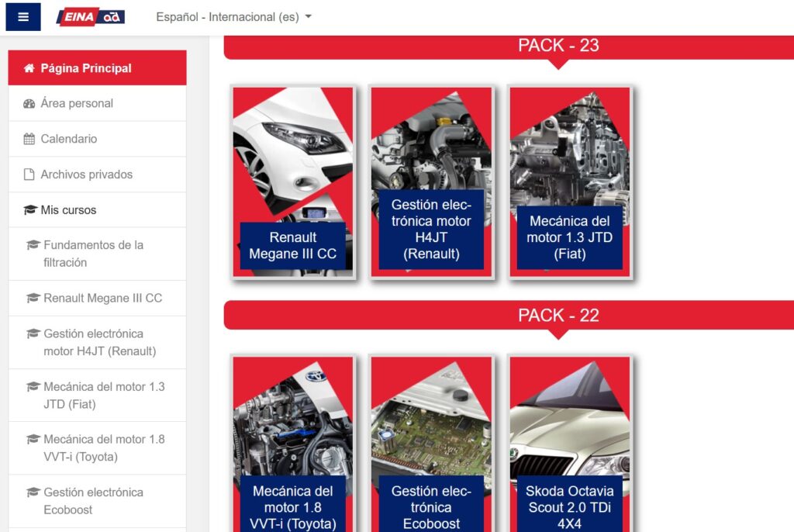Click the cap icon beside Mecánica del motor 1.8 VVT-i
This screenshot has height=532, width=794.
click(33, 439)
